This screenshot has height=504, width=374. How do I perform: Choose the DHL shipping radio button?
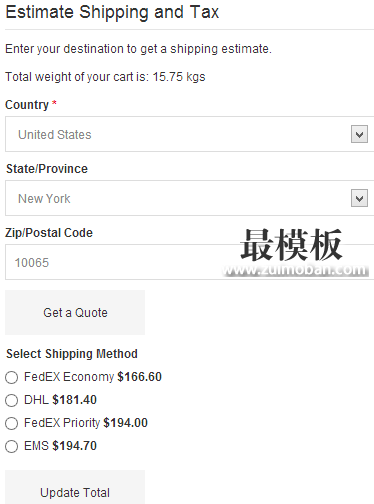[11, 400]
